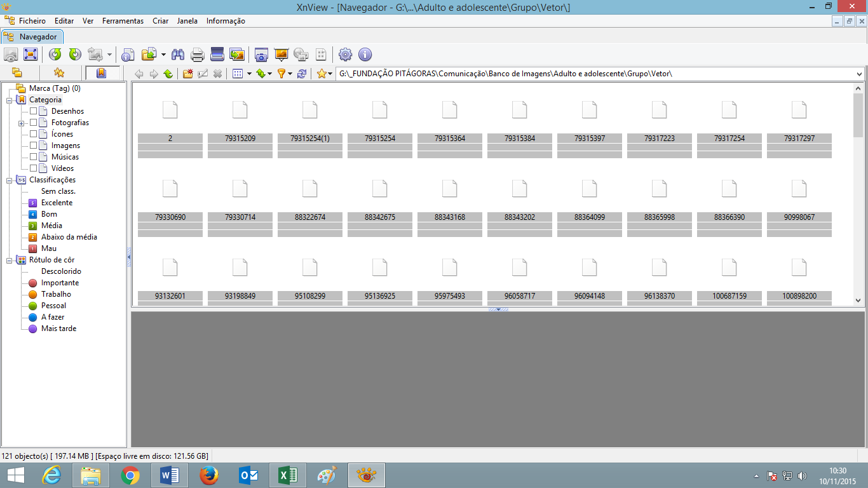Image resolution: width=868 pixels, height=488 pixels.
Task: Open the contact sheet tool
Action: click(x=321, y=55)
